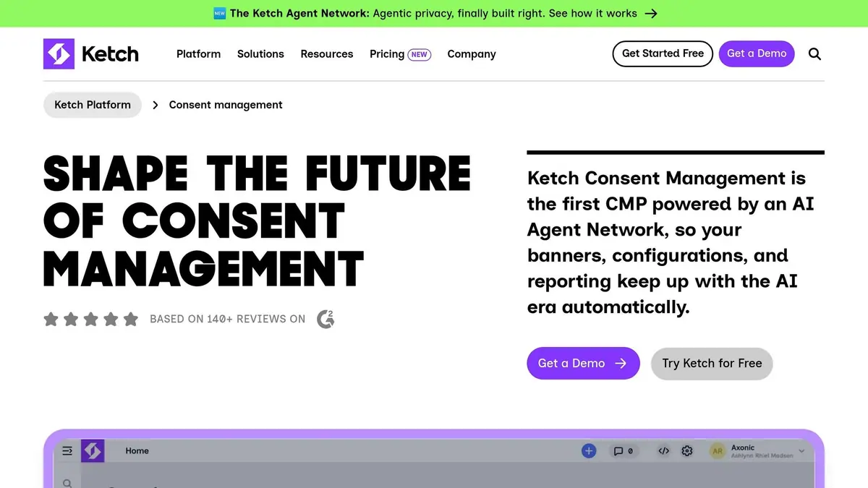Click the 'Axonic' account name

pyautogui.click(x=743, y=448)
